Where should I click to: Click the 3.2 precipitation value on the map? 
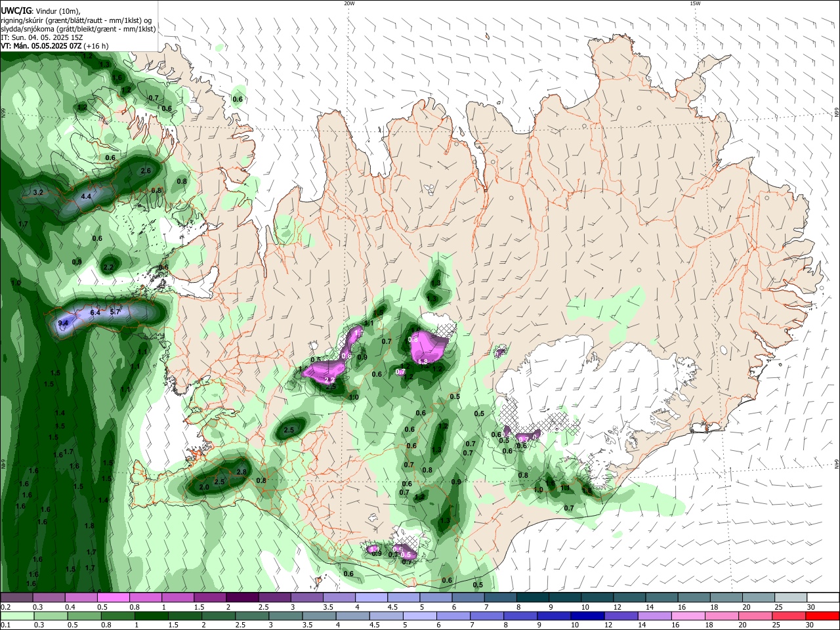point(37,192)
